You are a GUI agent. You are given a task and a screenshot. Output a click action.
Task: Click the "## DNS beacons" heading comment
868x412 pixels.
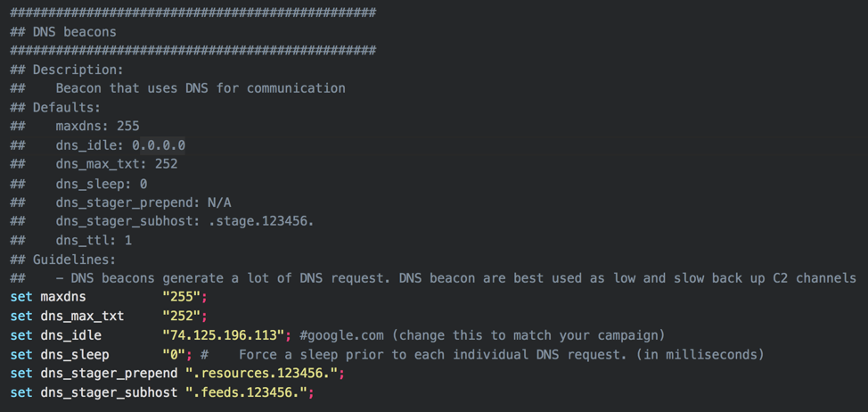[63, 31]
